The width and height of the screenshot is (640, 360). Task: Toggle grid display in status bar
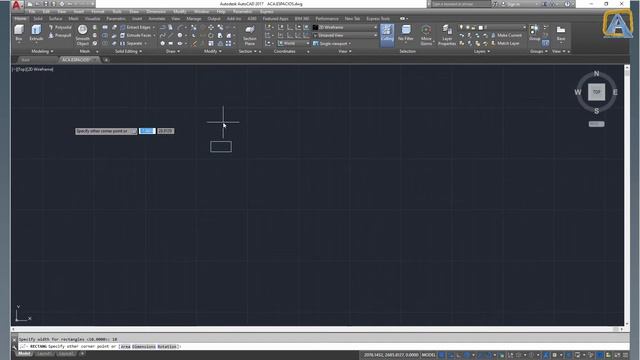[x=442, y=355]
